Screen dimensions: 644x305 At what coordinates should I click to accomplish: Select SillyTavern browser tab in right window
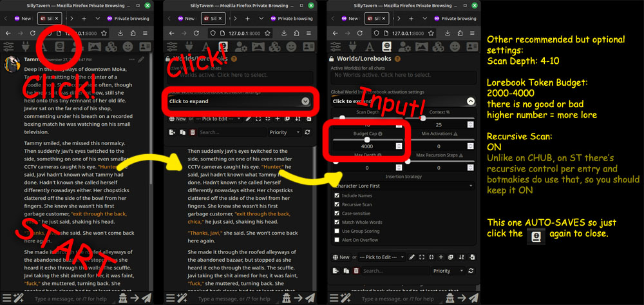(x=377, y=19)
